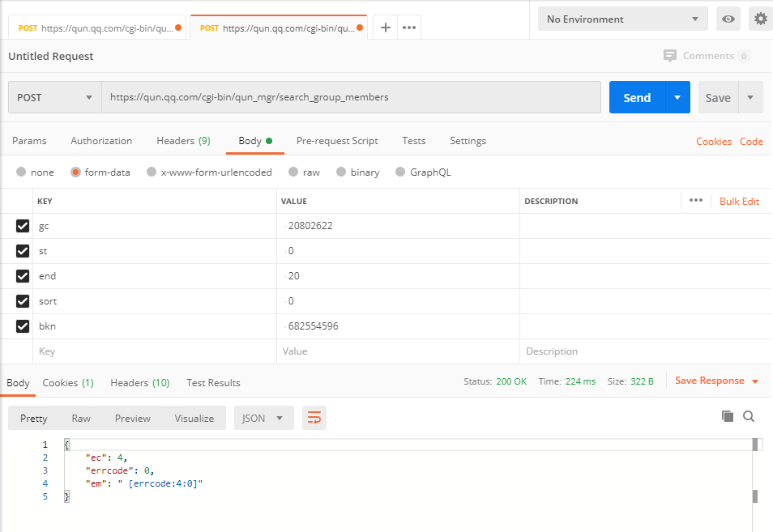Uncheck the st parameter checkbox

coord(23,251)
